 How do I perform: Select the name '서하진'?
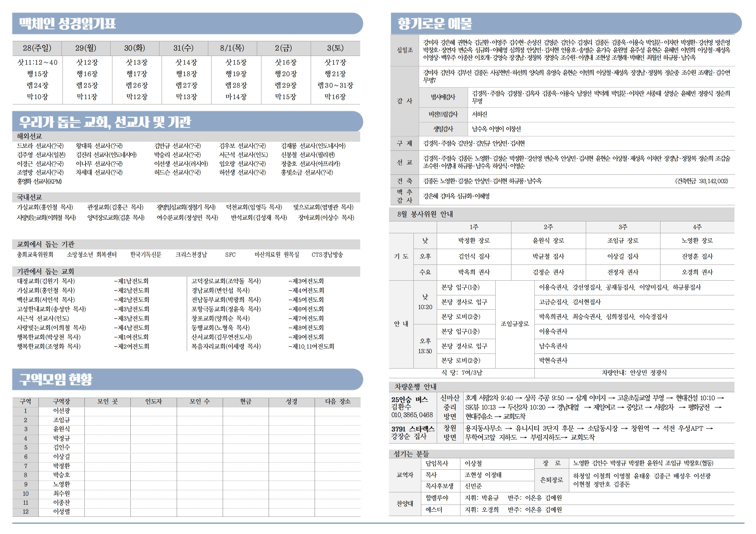479,114
